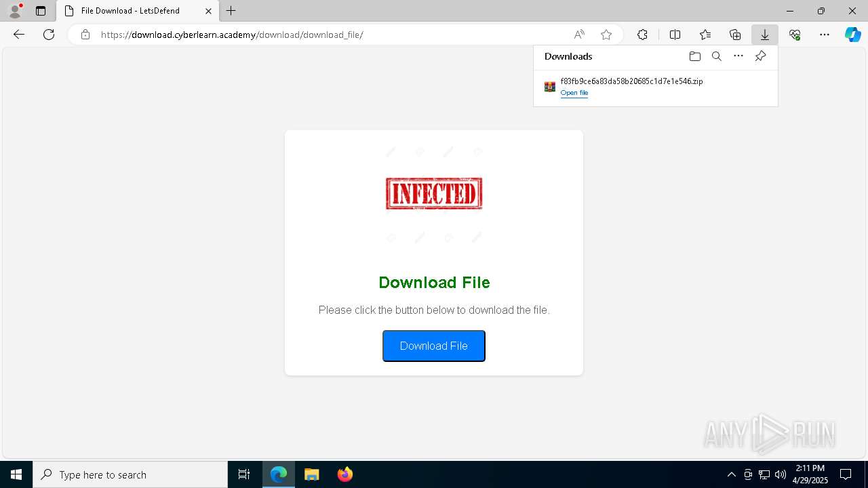Go back to the previous page
The height and width of the screenshot is (488, 868).
click(x=19, y=35)
